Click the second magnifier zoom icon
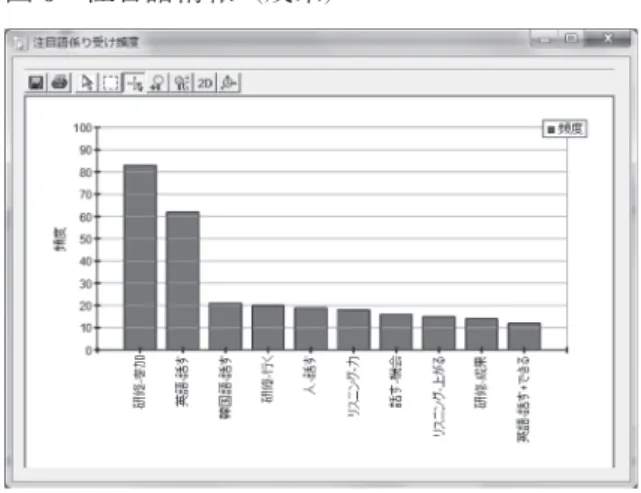641x493 pixels. 182,83
